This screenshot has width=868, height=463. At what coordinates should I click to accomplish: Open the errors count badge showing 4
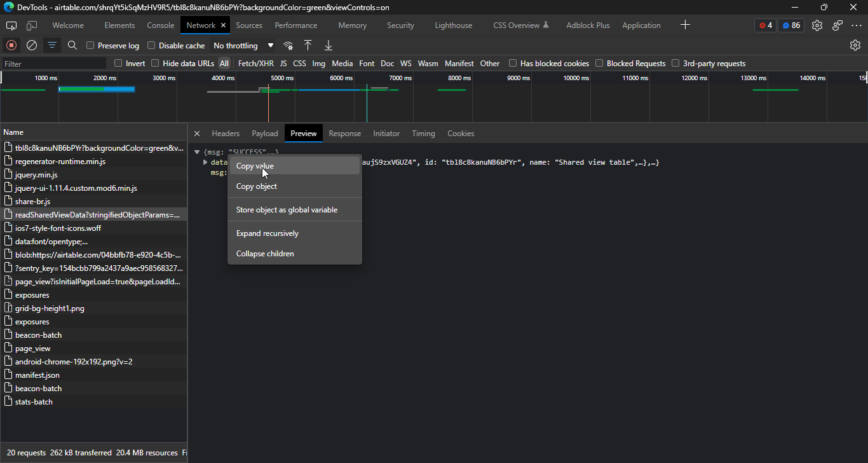(x=766, y=25)
